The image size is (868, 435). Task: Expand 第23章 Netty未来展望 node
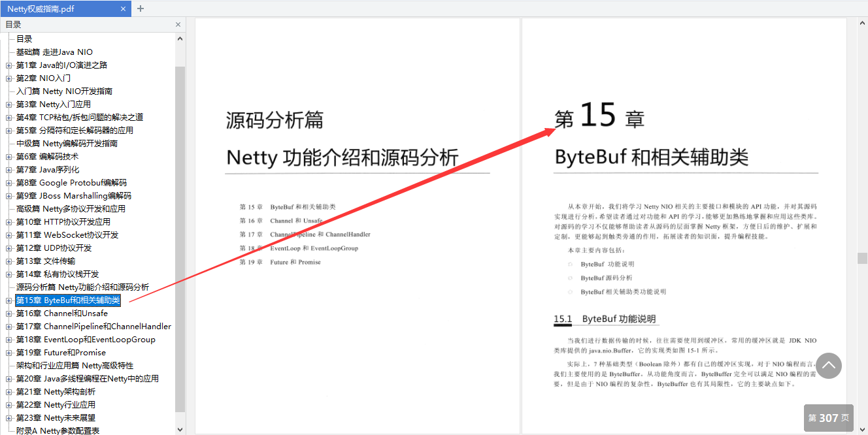coord(8,418)
